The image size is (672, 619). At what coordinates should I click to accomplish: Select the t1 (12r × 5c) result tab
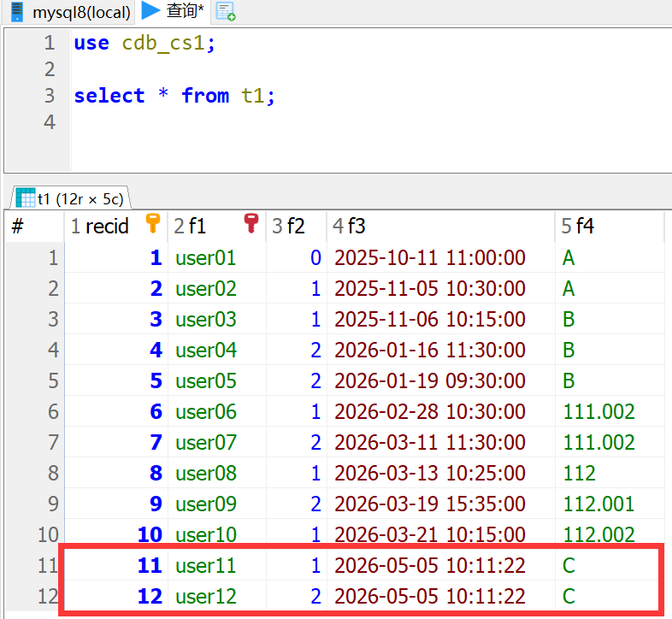(x=70, y=199)
